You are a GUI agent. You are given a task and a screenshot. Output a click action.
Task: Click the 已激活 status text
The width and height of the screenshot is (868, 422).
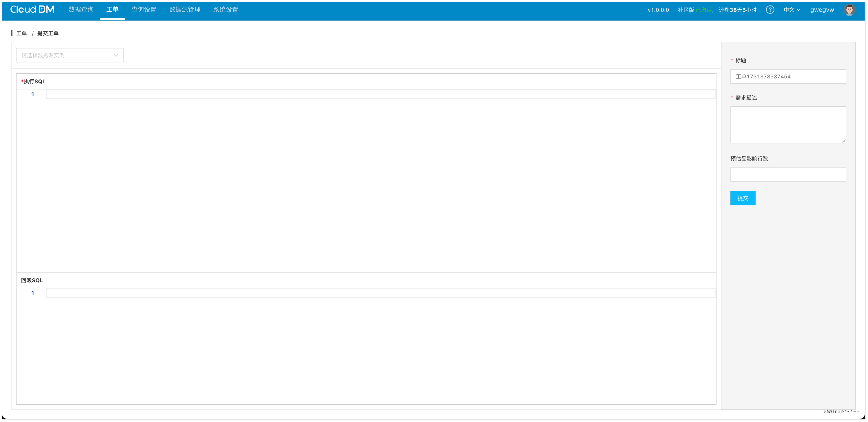[704, 10]
